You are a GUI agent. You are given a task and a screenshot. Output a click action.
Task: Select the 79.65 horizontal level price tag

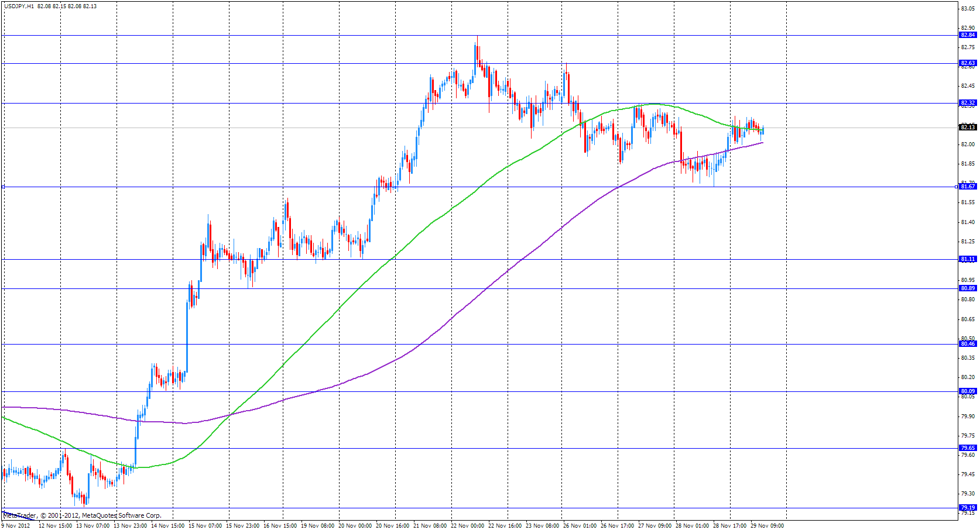(968, 448)
